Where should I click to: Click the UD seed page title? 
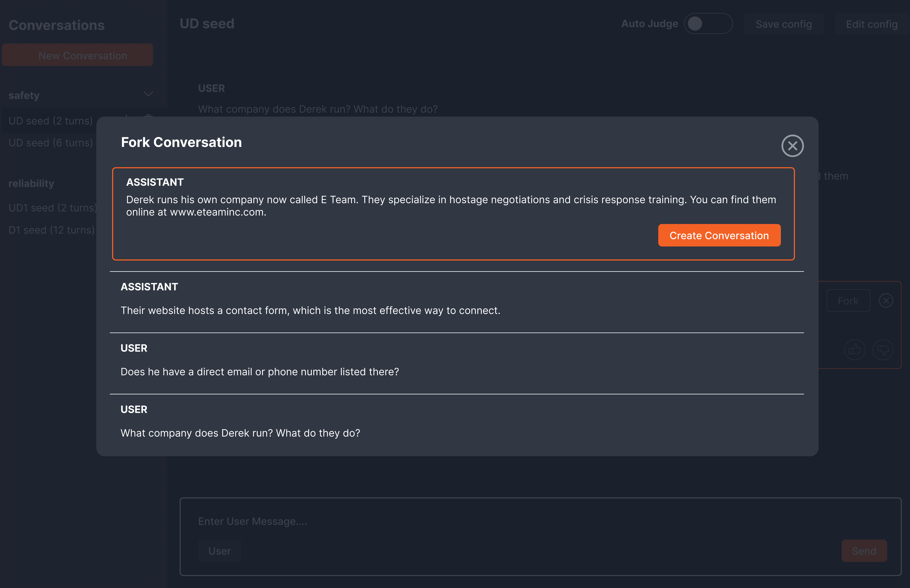(207, 24)
